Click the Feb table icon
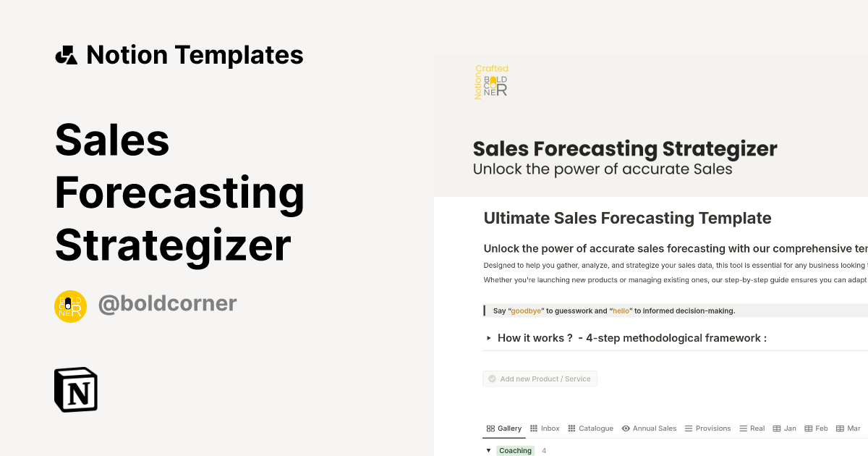Viewport: 868px width, 456px height. 809,428
